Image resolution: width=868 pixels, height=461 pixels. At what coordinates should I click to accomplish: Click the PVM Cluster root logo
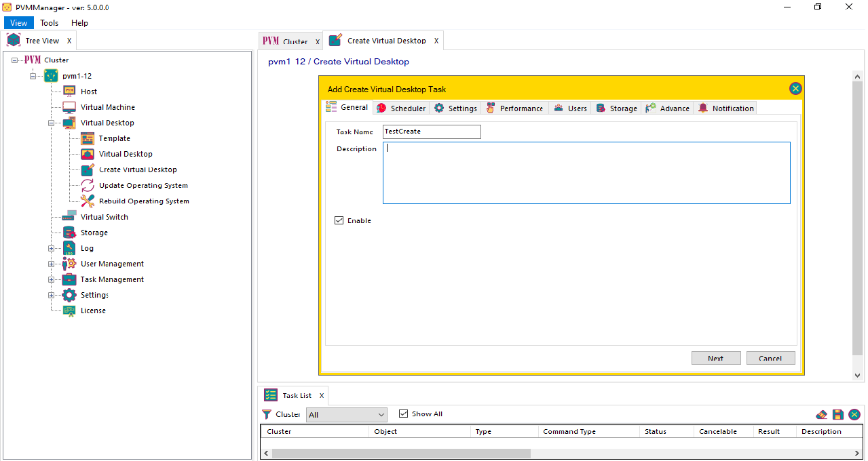pyautogui.click(x=33, y=60)
